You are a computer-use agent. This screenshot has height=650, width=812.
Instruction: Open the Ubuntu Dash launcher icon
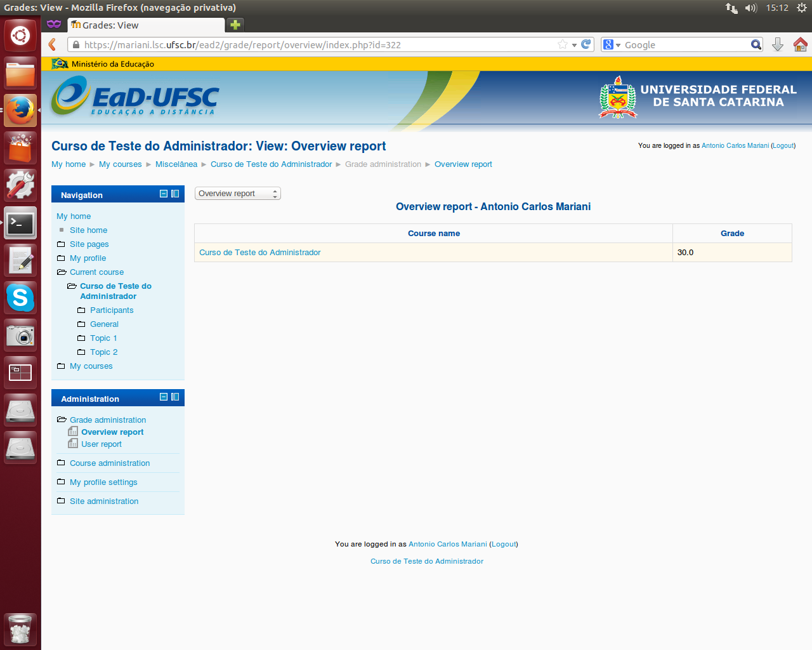click(x=20, y=35)
